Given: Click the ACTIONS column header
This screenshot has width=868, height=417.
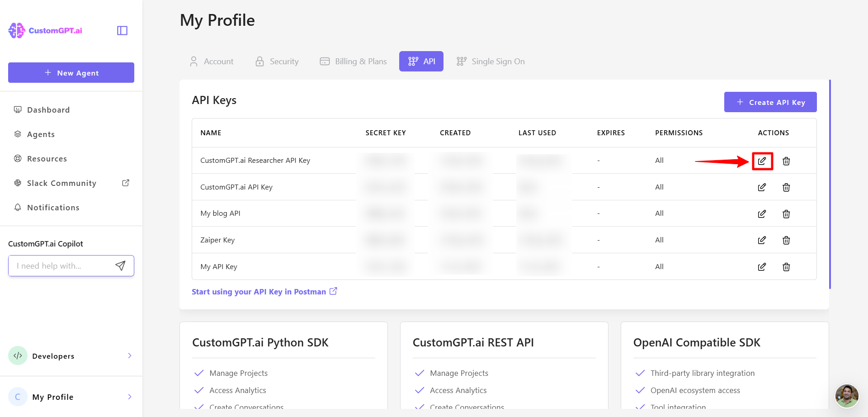Looking at the screenshot, I should tap(773, 133).
